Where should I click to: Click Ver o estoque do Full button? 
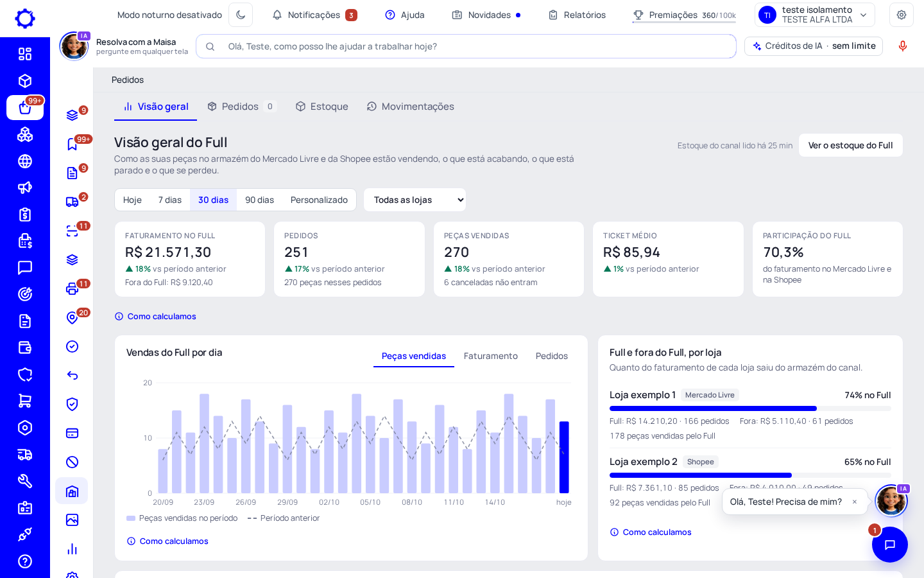pyautogui.click(x=850, y=145)
